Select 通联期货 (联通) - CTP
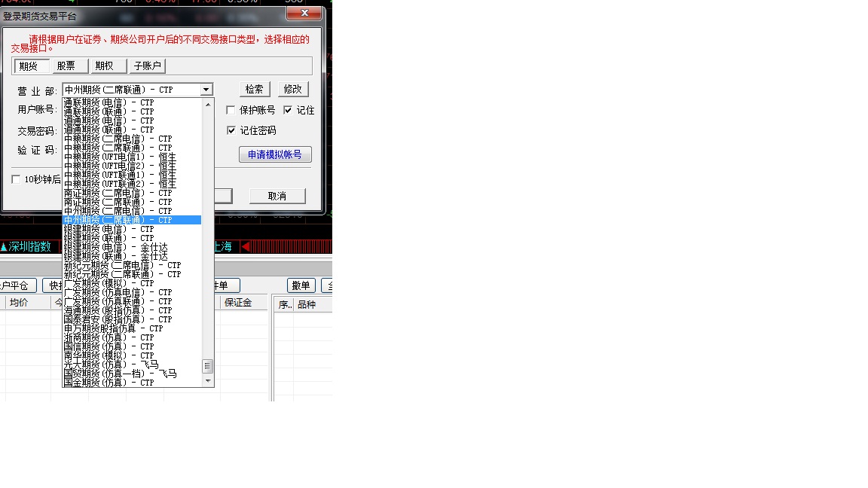The width and height of the screenshot is (868, 488). [132, 111]
